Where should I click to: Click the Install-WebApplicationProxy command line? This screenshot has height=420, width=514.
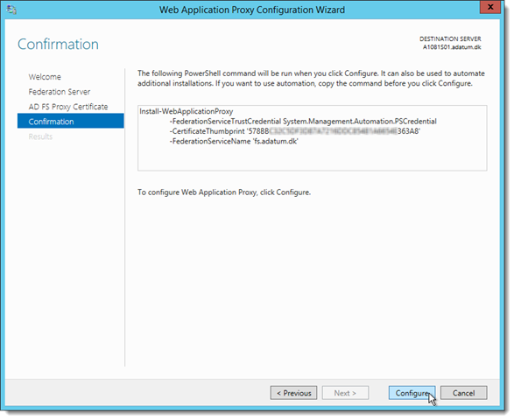point(187,111)
